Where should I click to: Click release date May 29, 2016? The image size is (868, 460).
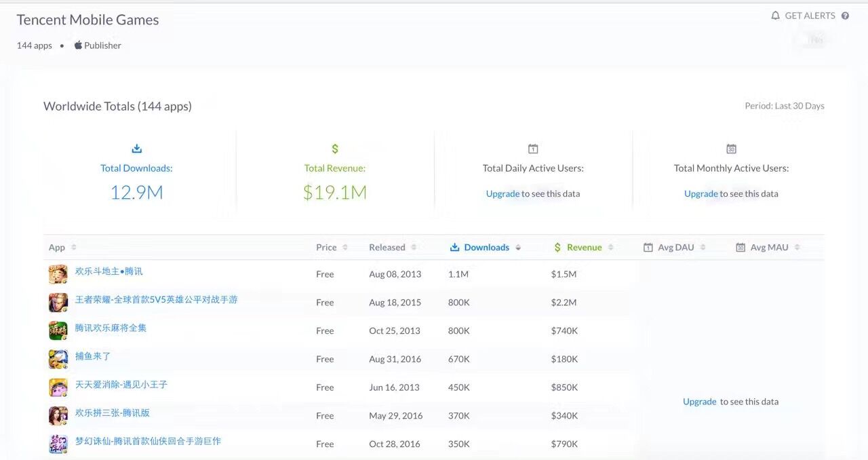pos(395,416)
